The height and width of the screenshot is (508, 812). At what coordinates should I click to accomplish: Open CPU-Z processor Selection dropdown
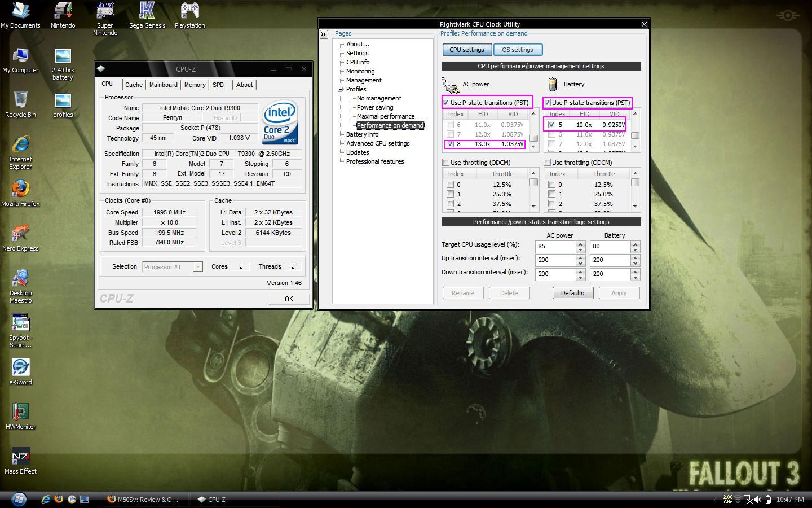[198, 267]
